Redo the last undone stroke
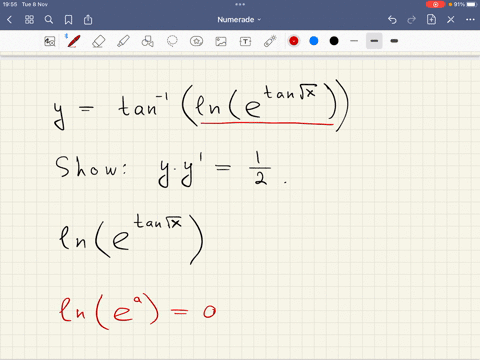 coord(412,20)
